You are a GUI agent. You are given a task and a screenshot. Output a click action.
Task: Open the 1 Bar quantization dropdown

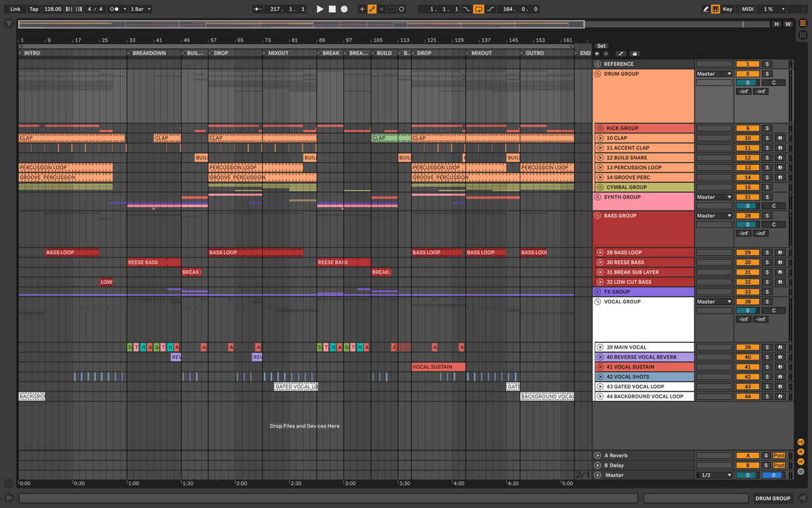pos(140,9)
